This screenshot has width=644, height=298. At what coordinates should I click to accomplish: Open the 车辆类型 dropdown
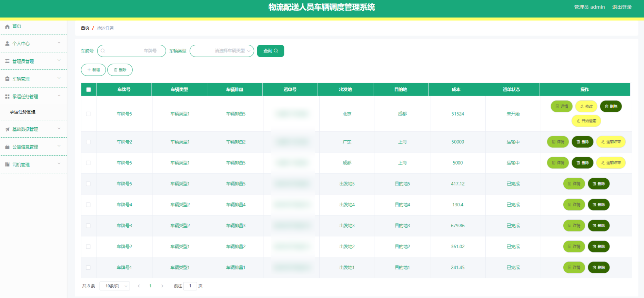(222, 51)
